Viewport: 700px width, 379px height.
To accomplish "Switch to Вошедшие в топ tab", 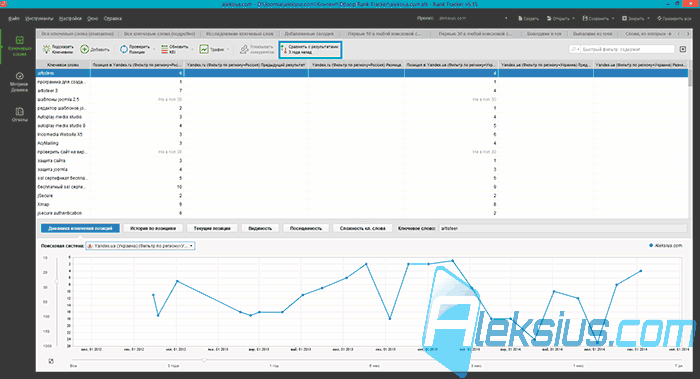I will 544,33.
